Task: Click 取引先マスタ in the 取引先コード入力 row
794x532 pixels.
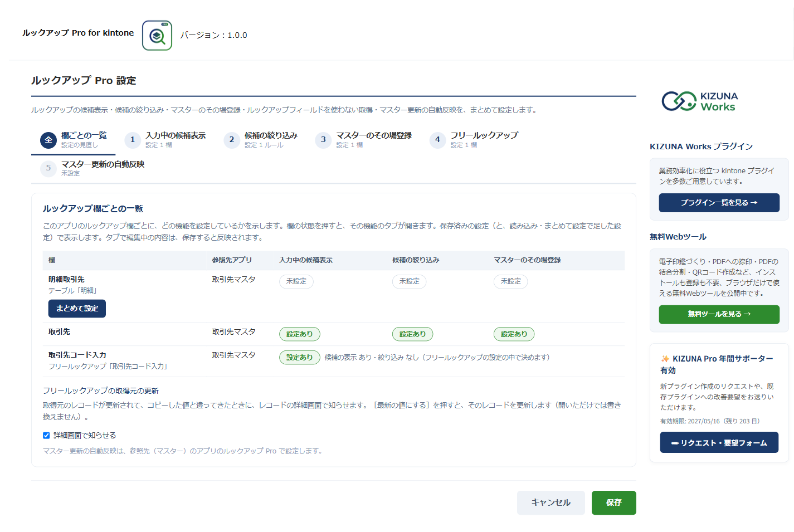Action: pos(234,355)
